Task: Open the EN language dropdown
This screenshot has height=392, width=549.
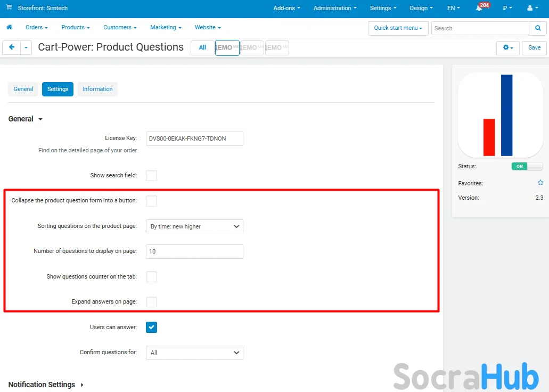Action: (x=453, y=8)
